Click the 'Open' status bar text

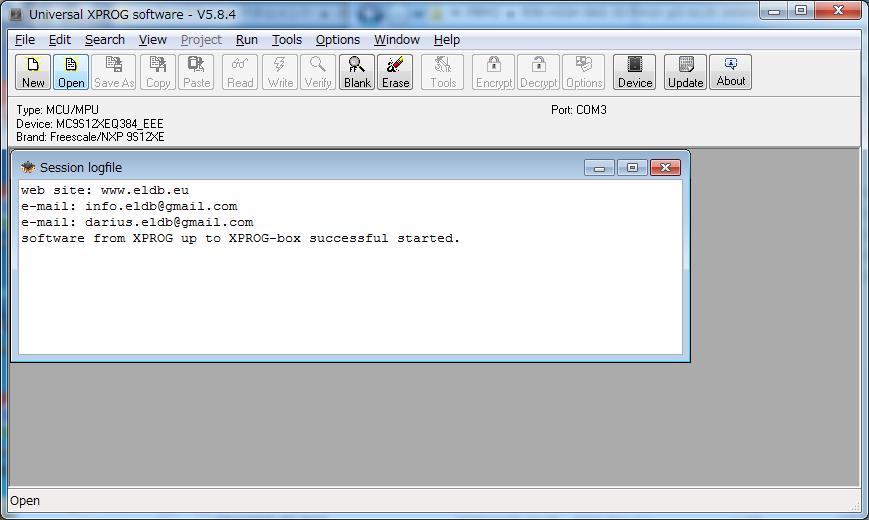click(25, 501)
